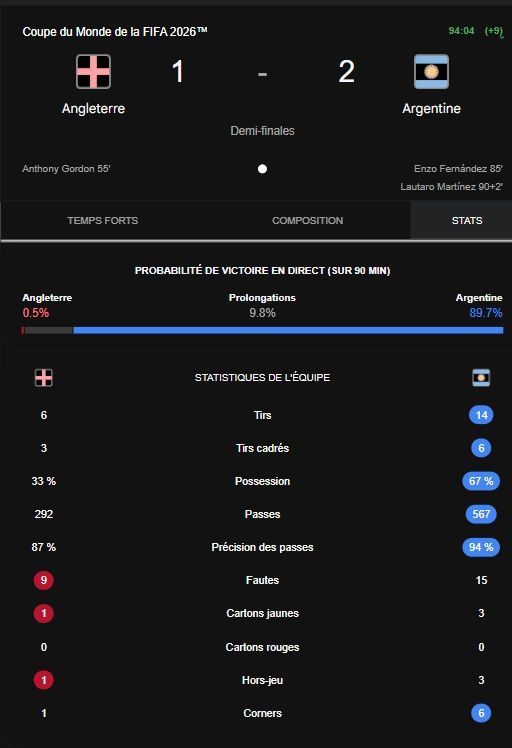Image resolution: width=512 pixels, height=748 pixels.
Task: Click the Coupe du Monde de la FIFA 2026 title
Action: coord(115,31)
